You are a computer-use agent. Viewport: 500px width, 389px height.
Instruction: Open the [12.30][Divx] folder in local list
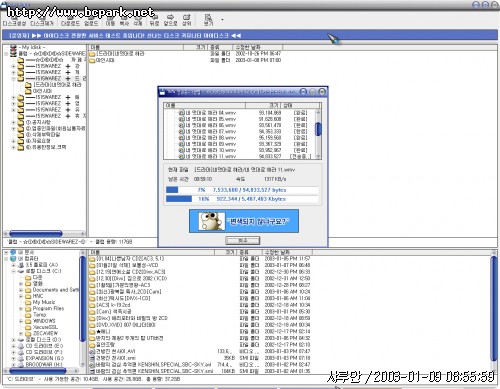pyautogui.click(x=128, y=278)
